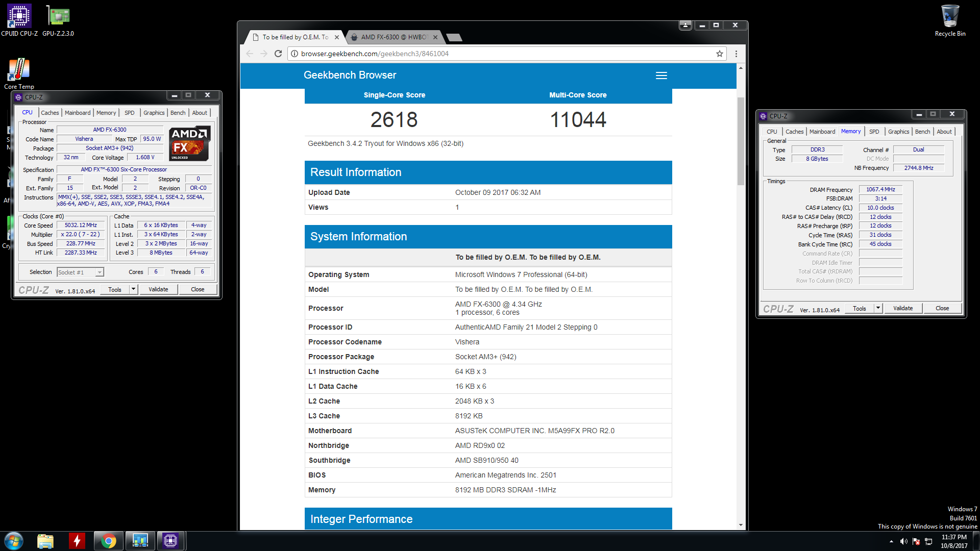Open the Windows Start menu
This screenshot has width=980, height=551.
(x=14, y=541)
